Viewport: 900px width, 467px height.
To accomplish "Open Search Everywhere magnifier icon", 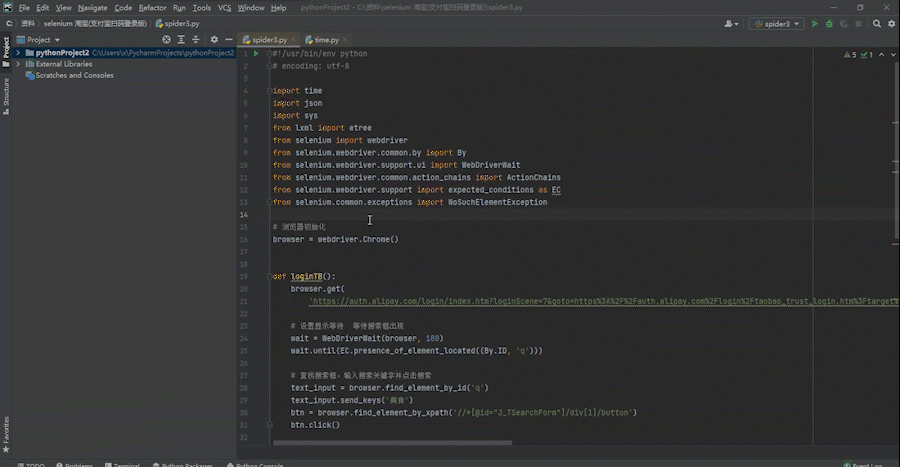I will tap(876, 24).
